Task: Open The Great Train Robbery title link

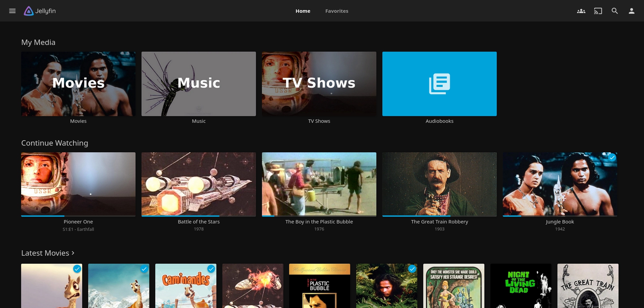Action: [439, 222]
